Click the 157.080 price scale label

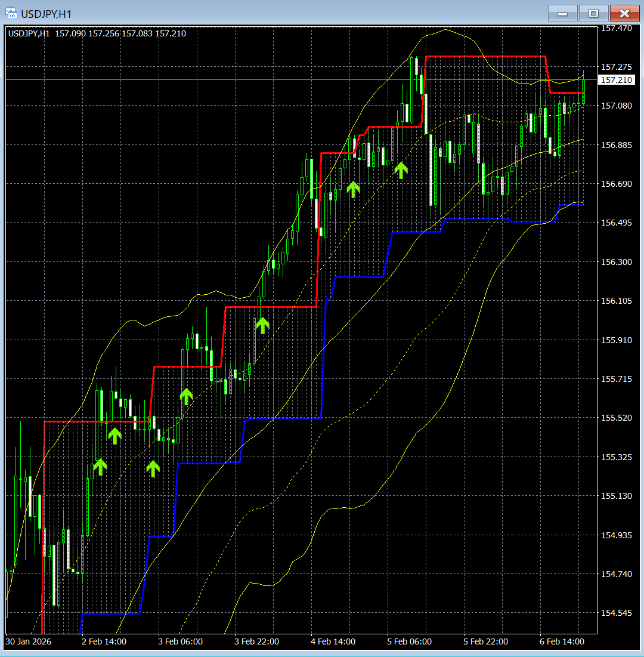(x=617, y=106)
